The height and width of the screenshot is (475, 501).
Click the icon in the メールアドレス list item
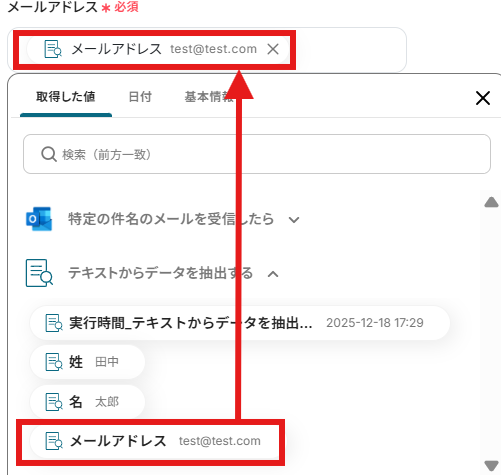point(54,441)
